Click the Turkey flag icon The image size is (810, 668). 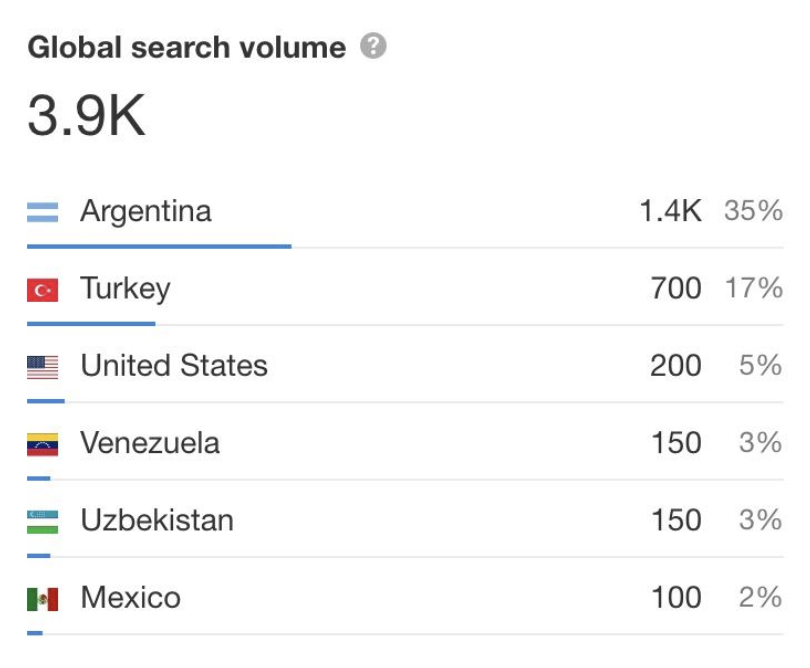[x=42, y=289]
